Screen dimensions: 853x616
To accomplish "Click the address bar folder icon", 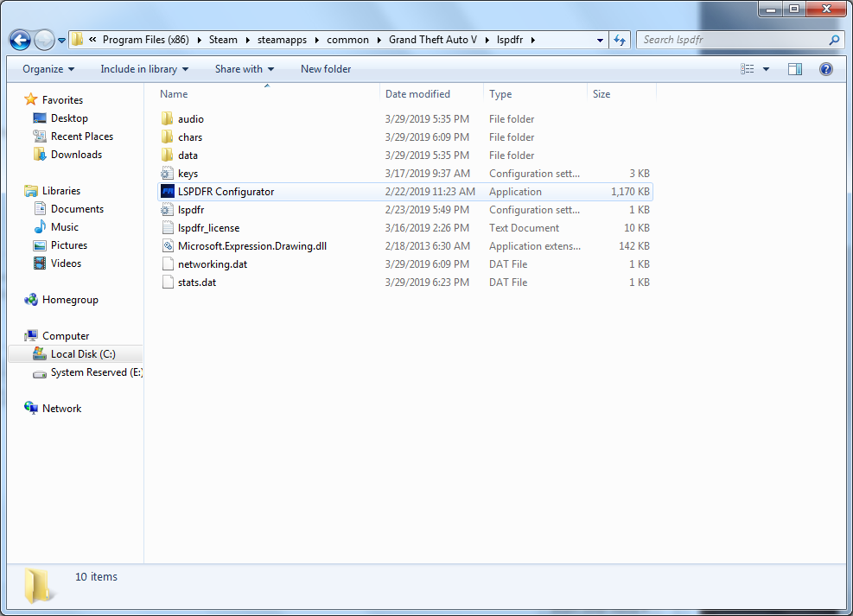I will (x=77, y=39).
